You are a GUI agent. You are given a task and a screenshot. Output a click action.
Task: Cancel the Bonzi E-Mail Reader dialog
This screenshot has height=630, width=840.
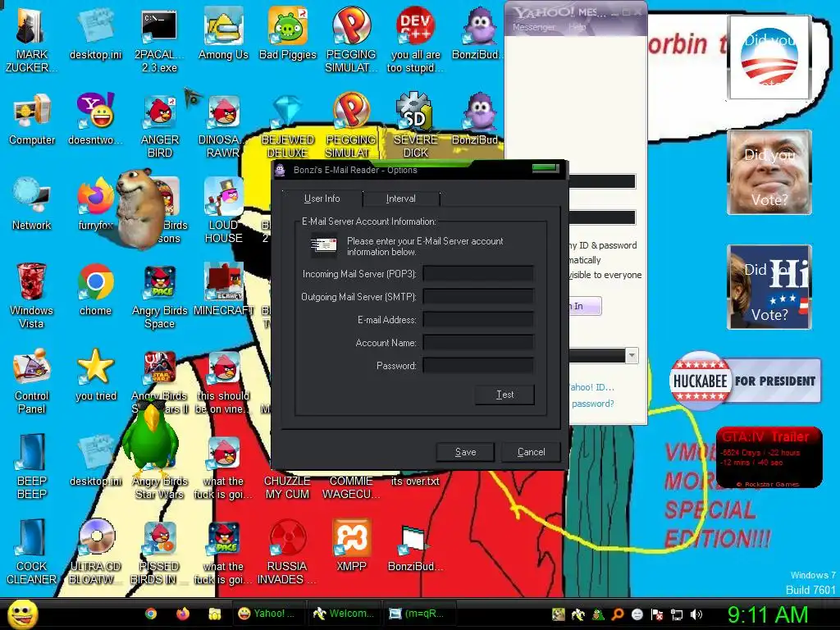pyautogui.click(x=531, y=452)
